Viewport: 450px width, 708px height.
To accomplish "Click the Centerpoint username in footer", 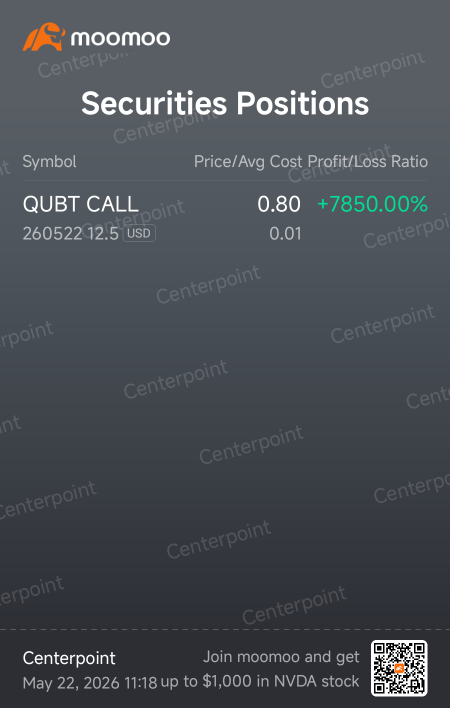I will click(69, 658).
